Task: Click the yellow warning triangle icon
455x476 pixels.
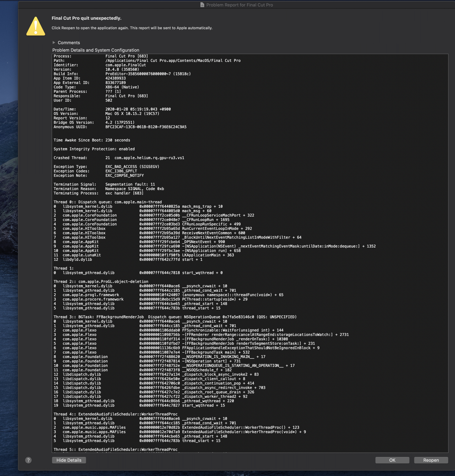Action: (36, 26)
